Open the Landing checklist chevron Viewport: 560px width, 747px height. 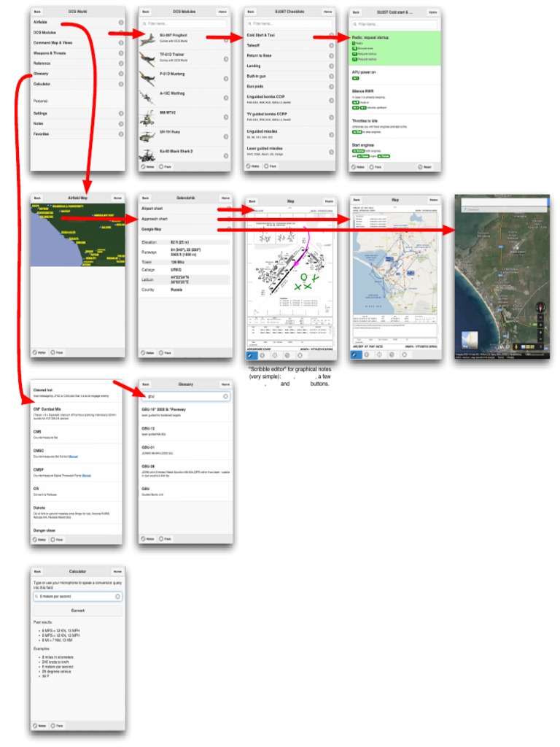pos(331,66)
